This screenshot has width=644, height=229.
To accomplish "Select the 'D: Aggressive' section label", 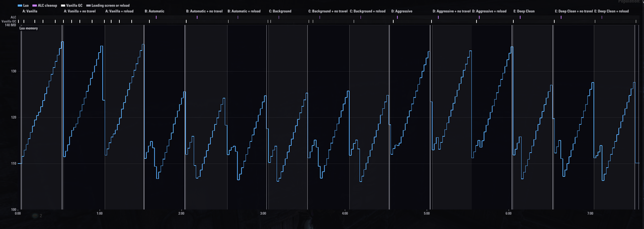I will click(x=401, y=11).
